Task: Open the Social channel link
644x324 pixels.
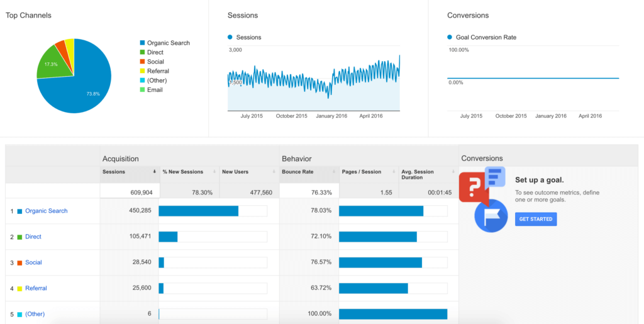Action: [34, 262]
